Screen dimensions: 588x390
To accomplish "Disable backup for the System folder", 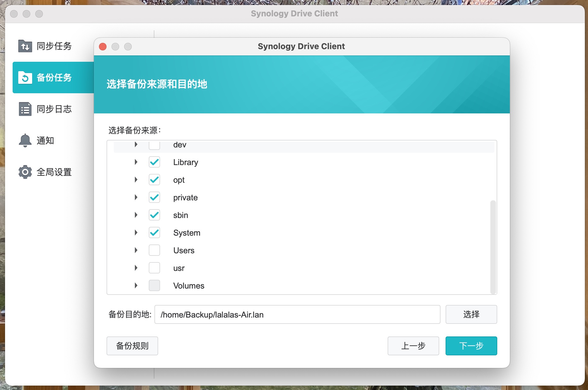I will [x=154, y=232].
